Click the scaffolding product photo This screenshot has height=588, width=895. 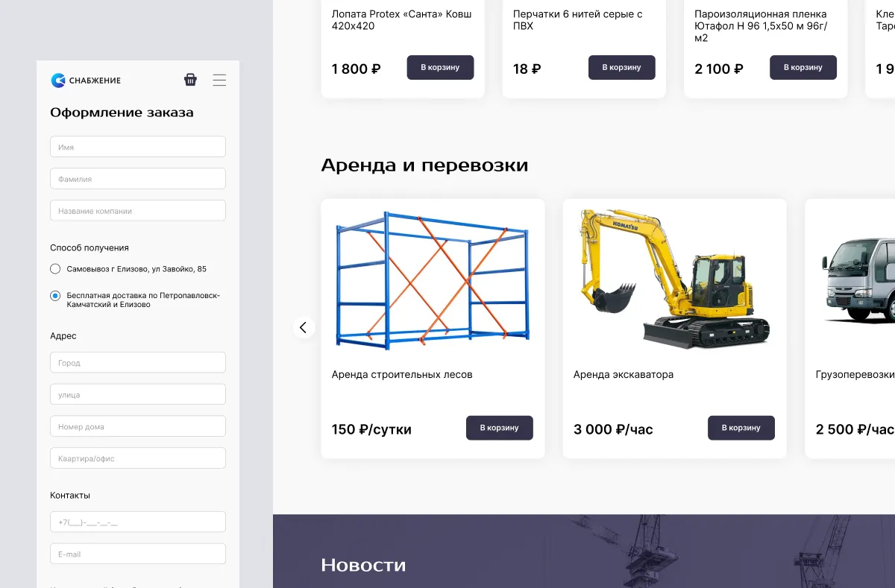pos(433,279)
